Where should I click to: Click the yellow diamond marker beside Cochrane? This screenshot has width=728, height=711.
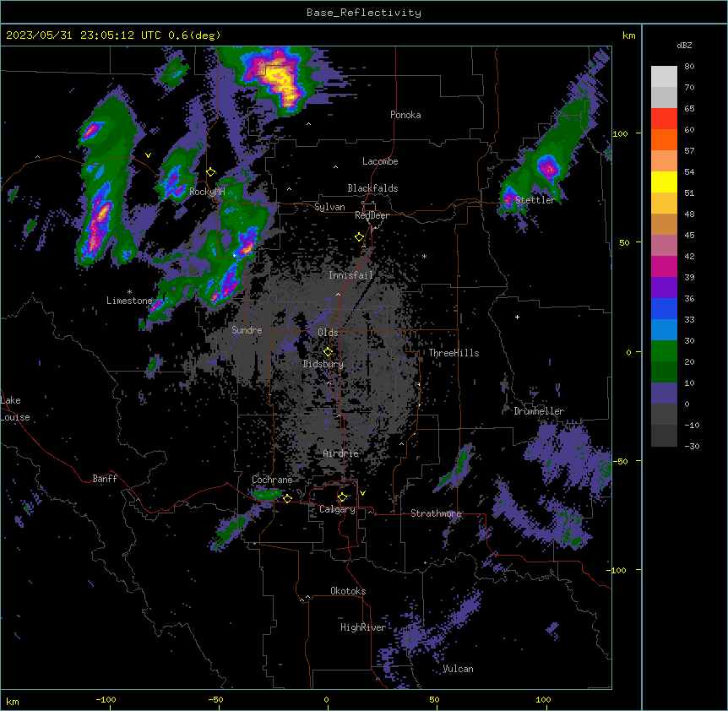pyautogui.click(x=287, y=498)
